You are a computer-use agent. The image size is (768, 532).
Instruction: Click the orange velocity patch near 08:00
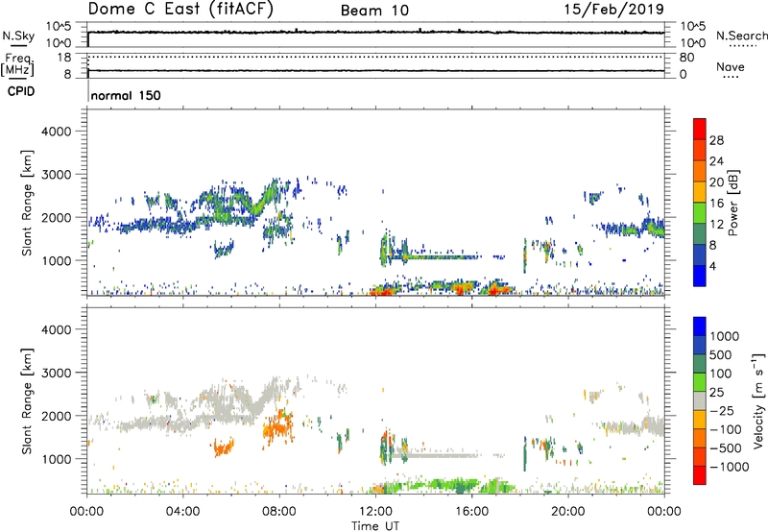(277, 427)
